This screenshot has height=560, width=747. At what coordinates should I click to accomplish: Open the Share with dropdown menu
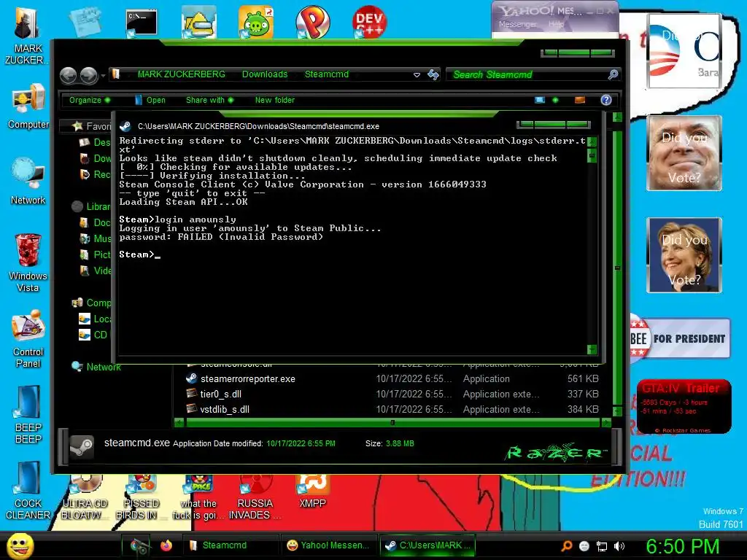[x=209, y=100]
